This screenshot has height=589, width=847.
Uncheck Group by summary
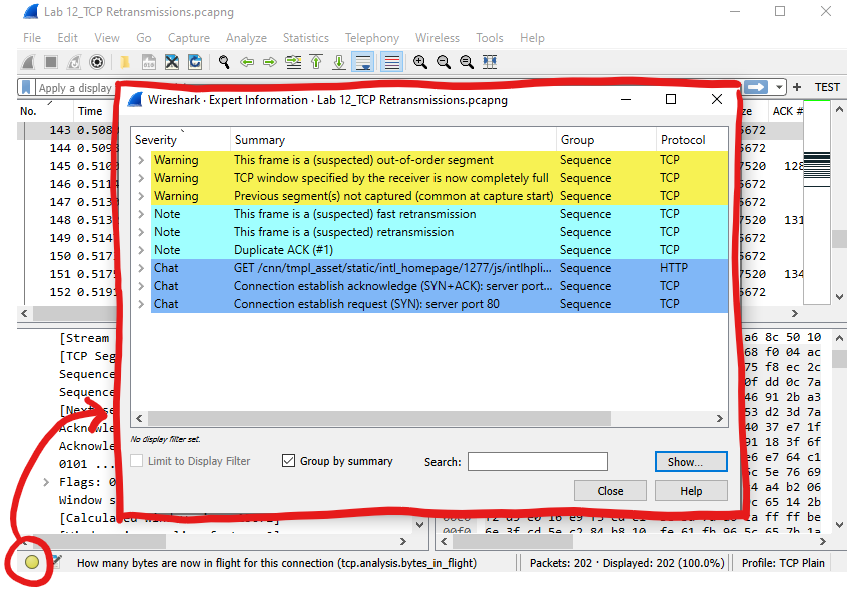288,461
